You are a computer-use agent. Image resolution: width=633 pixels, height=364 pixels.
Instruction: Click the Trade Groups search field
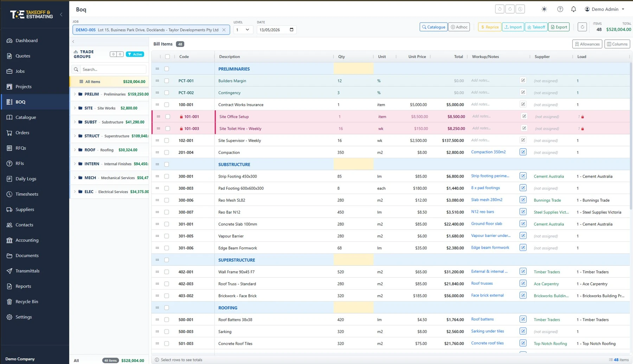pyautogui.click(x=113, y=69)
